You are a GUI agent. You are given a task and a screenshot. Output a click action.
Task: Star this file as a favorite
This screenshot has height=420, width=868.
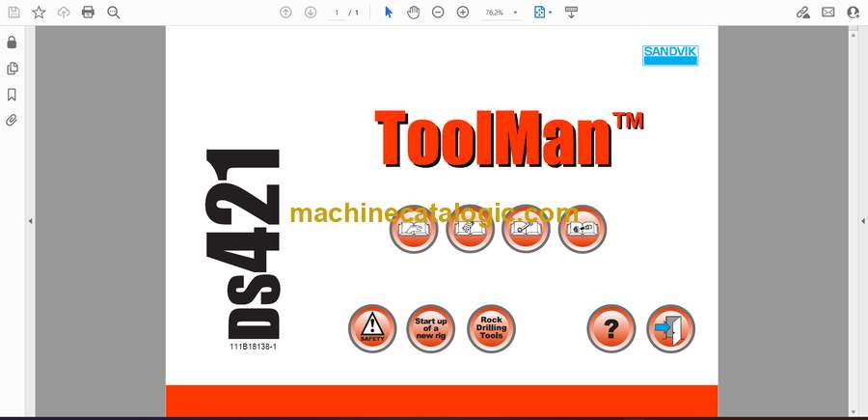point(39,13)
